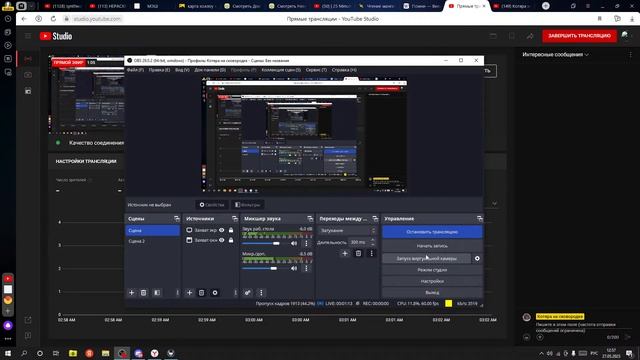Mute the Mic/Aux channel in mixer

click(294, 268)
